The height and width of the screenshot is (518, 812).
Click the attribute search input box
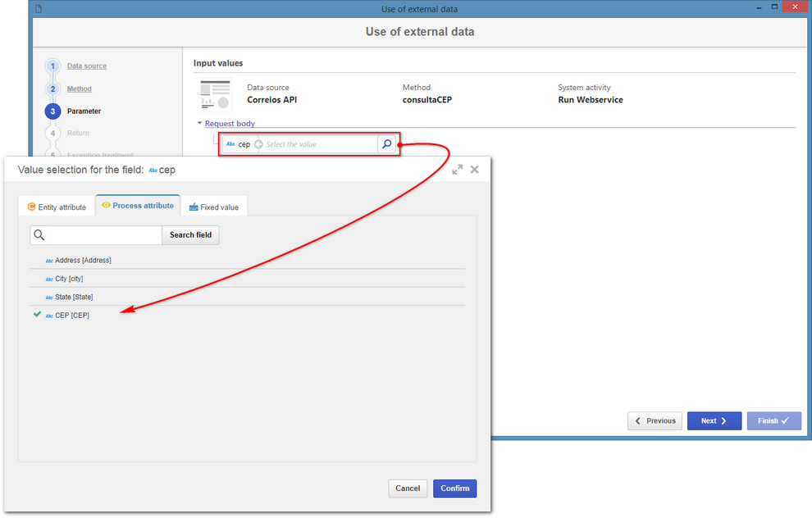(x=103, y=235)
